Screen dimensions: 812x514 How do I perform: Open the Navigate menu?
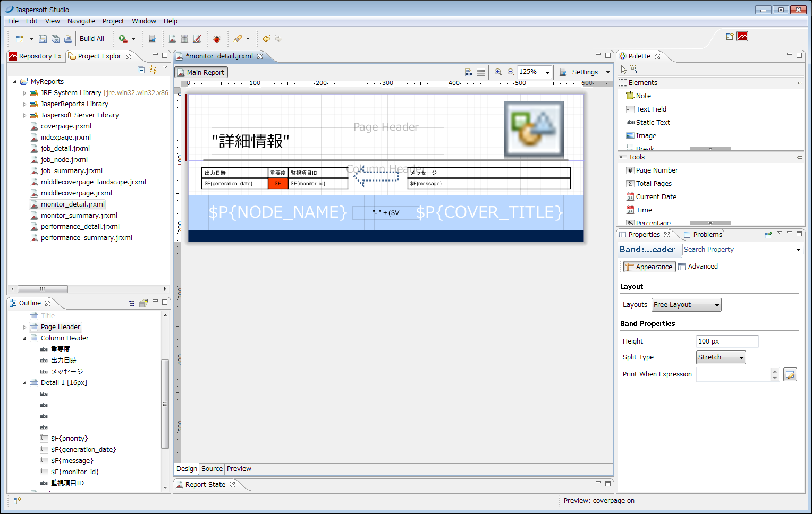coord(81,21)
